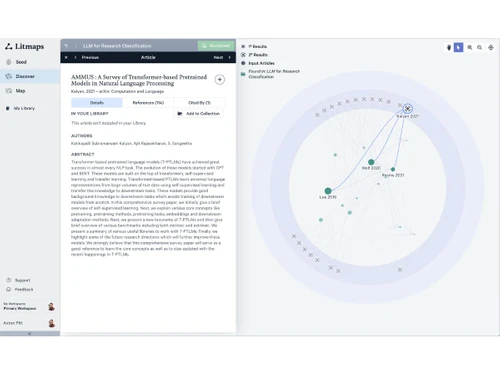Click the article title AMMUS survey
The height and width of the screenshot is (375, 500).
[x=139, y=80]
